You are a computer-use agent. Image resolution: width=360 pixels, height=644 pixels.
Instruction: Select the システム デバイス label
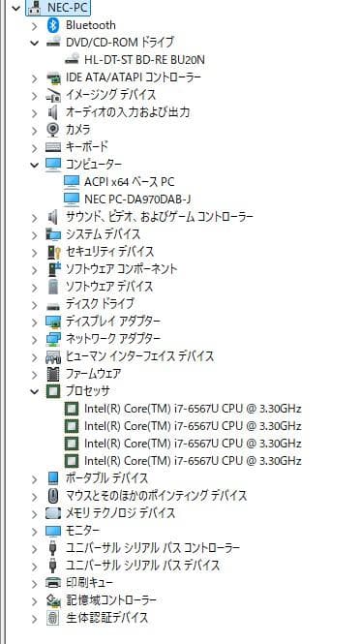click(103, 234)
